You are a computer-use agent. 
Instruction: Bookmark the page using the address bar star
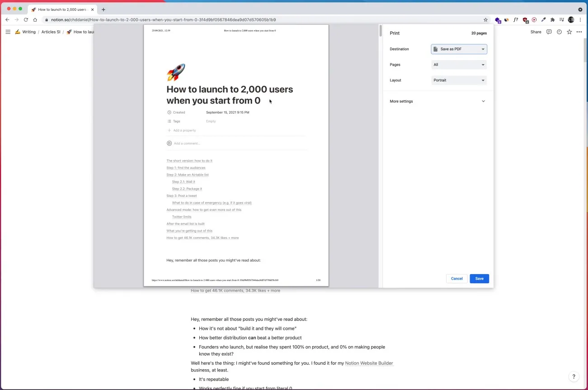[x=485, y=19]
